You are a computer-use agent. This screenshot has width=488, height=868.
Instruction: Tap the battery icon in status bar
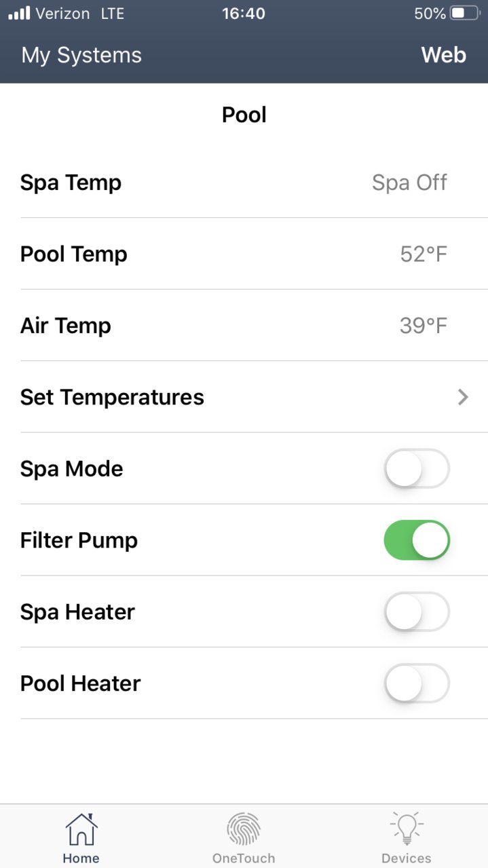(465, 14)
